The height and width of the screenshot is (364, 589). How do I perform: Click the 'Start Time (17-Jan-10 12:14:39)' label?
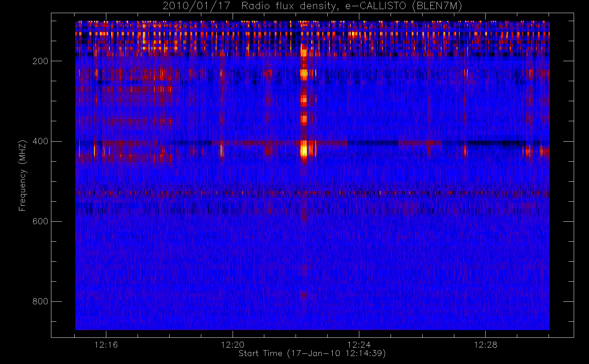tap(312, 353)
